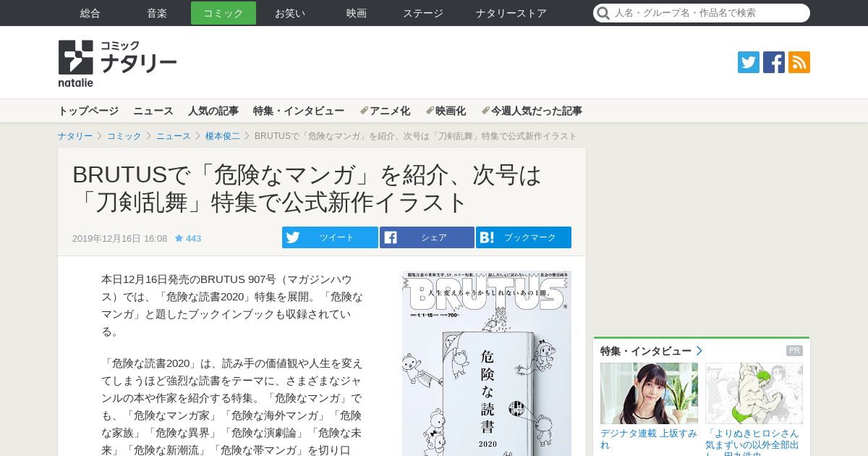
Task: Click the Facebook シェア button
Action: click(427, 237)
